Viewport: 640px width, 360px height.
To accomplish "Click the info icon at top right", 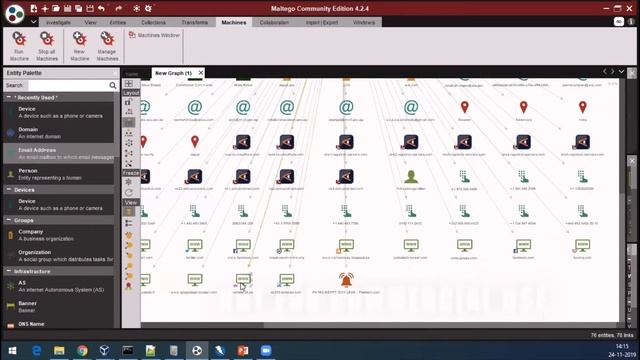I will click(x=631, y=22).
